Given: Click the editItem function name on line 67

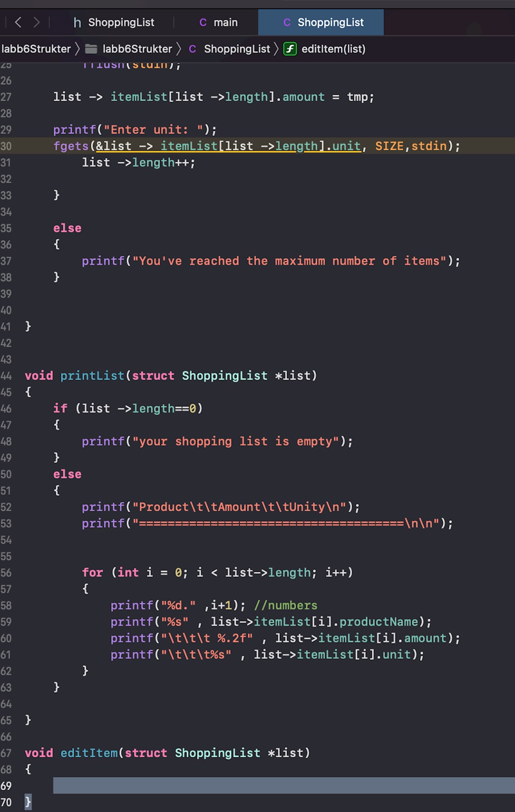Looking at the screenshot, I should [89, 753].
